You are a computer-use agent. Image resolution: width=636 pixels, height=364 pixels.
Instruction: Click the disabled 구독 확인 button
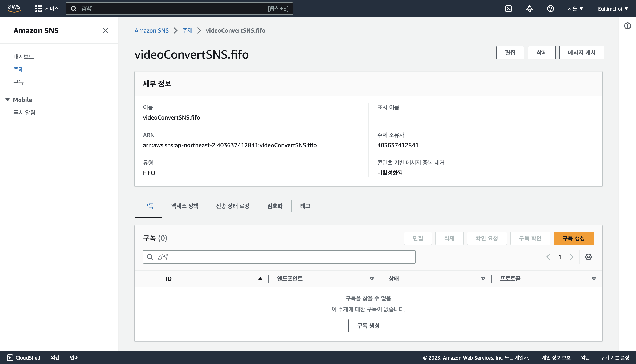tap(530, 238)
